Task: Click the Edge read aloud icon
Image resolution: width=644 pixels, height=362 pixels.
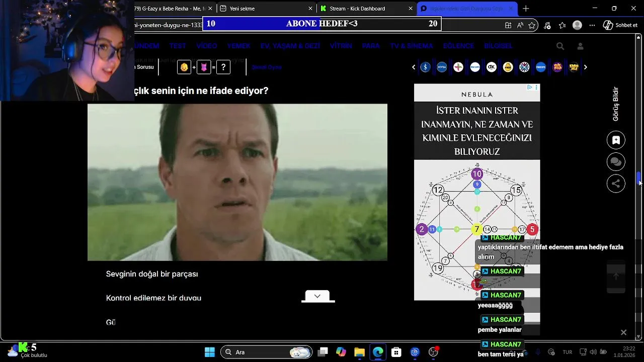Action: pos(520,25)
